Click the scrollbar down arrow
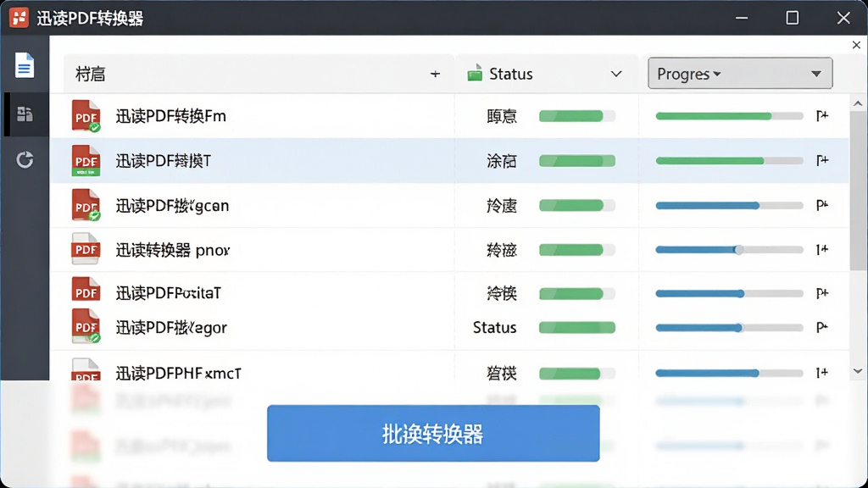Image resolution: width=868 pixels, height=488 pixels. tap(858, 371)
